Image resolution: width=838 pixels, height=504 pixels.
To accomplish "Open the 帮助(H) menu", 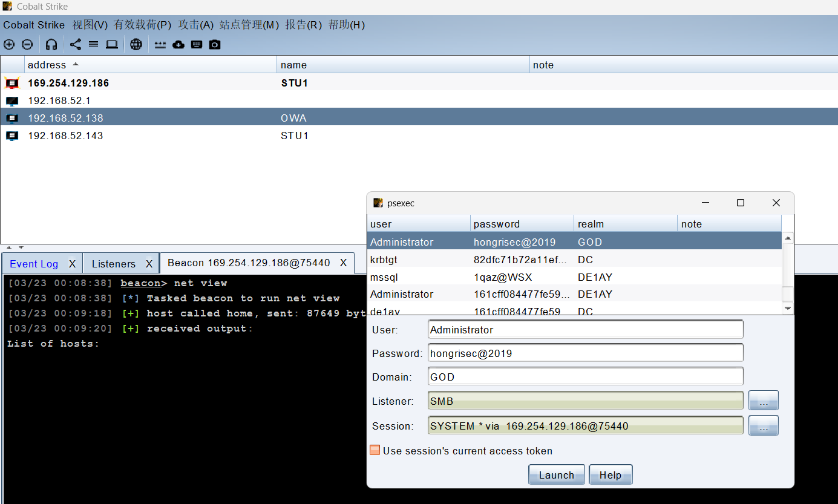I will [347, 25].
